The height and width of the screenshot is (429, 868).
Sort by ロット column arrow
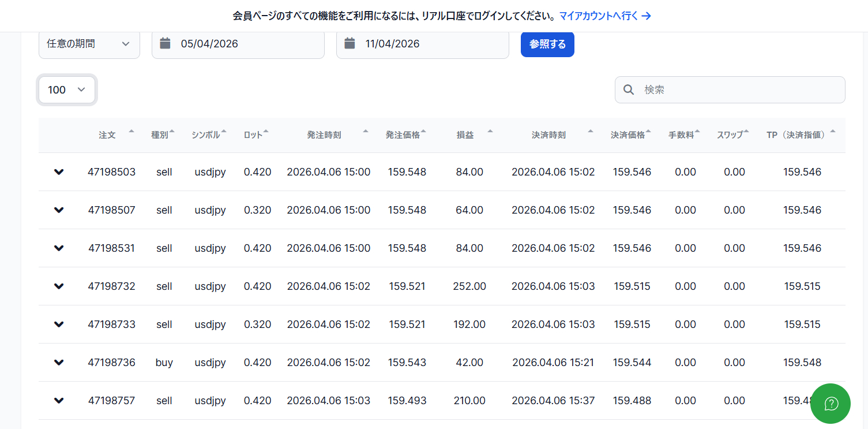point(266,132)
